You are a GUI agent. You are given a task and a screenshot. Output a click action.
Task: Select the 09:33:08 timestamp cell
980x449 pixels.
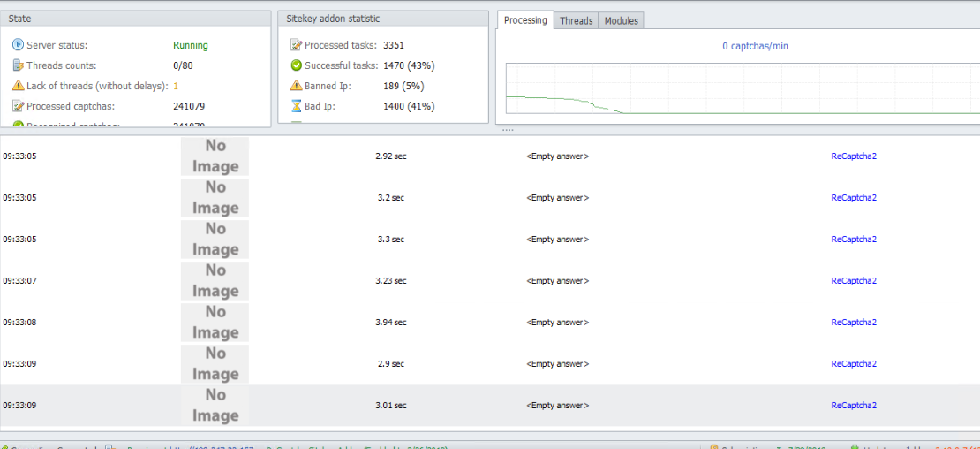tap(20, 322)
